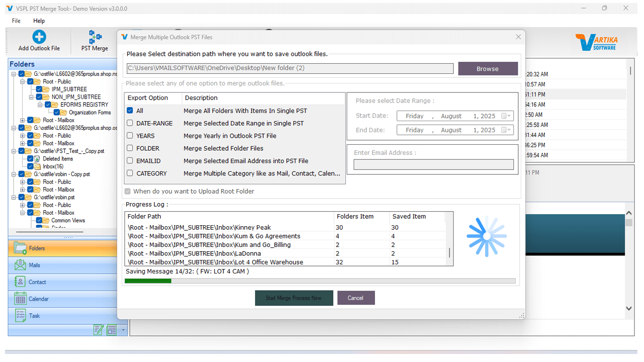This screenshot has height=362, width=644.
Task: Open the File menu
Action: point(16,21)
